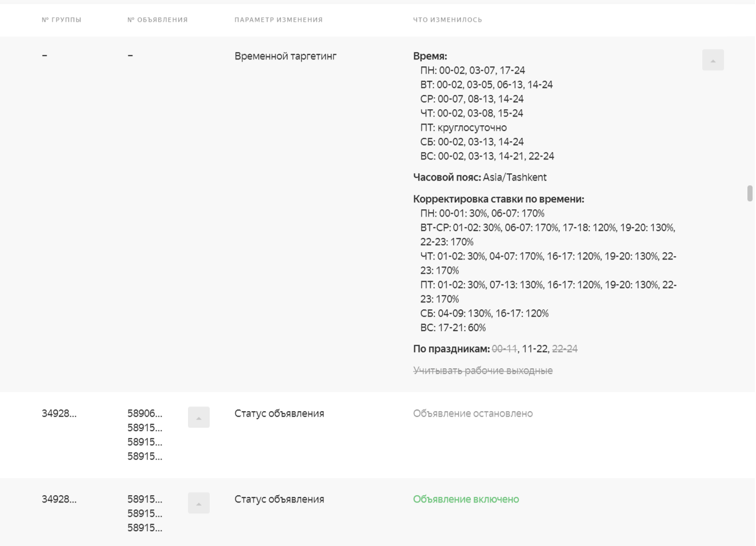The image size is (756, 546).
Task: Open ad number 58906...
Action: (145, 413)
